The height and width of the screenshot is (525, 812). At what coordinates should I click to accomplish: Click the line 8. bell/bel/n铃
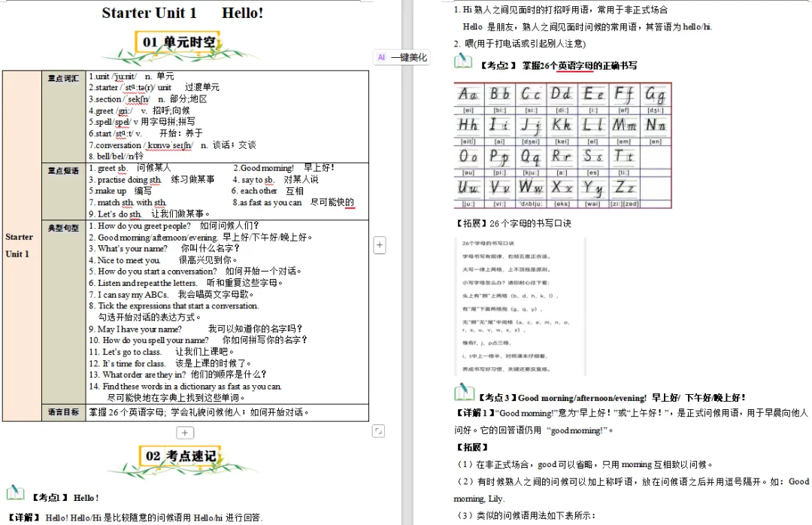click(x=116, y=156)
